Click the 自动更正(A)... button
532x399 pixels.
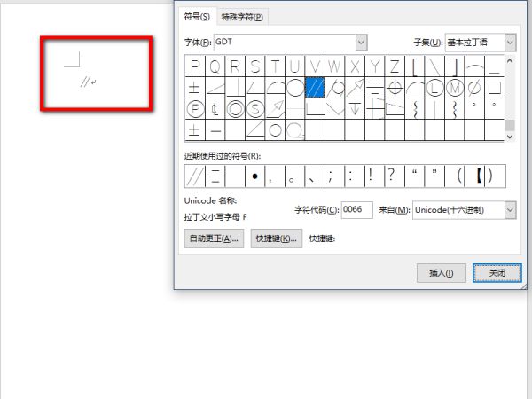tap(214, 239)
